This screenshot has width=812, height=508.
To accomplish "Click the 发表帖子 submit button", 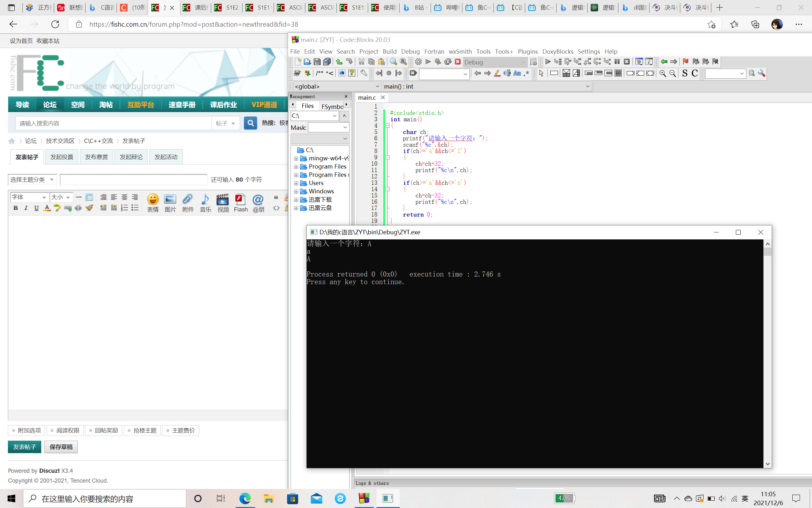I will 24,447.
